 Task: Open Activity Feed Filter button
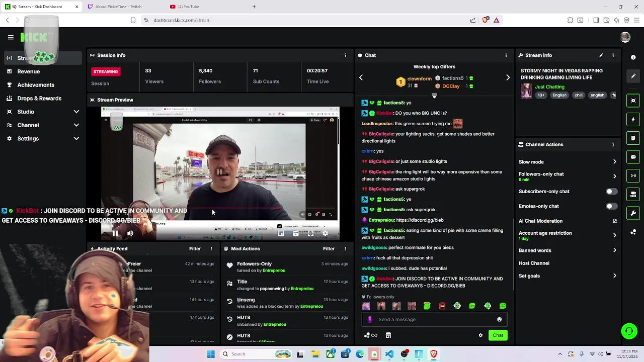pyautogui.click(x=195, y=248)
